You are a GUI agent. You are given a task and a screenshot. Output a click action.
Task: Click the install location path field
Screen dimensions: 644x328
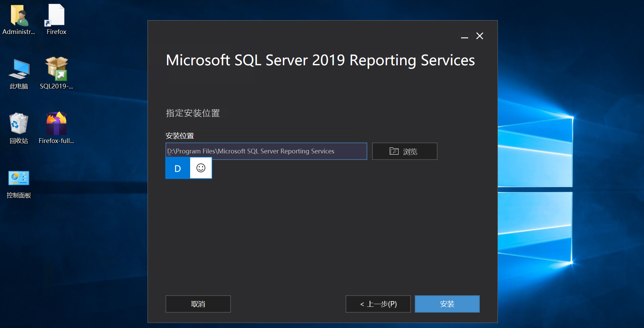pyautogui.click(x=266, y=151)
